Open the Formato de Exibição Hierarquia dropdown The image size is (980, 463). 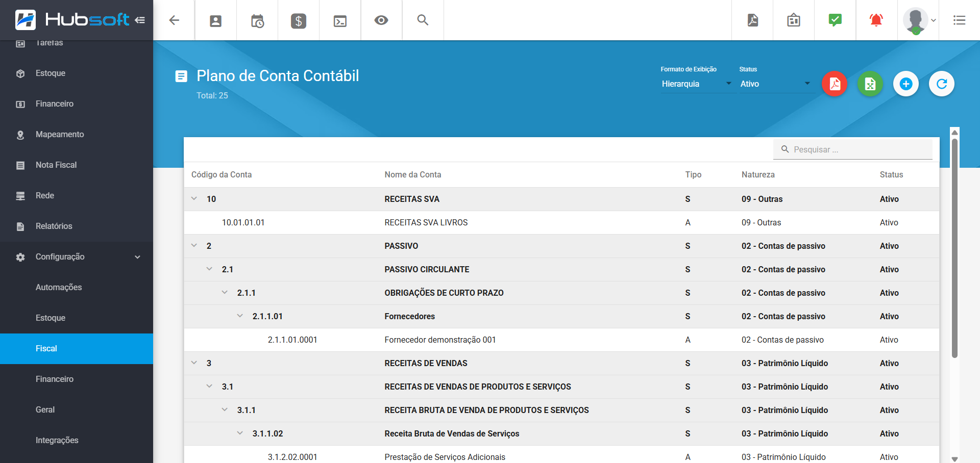tap(696, 84)
